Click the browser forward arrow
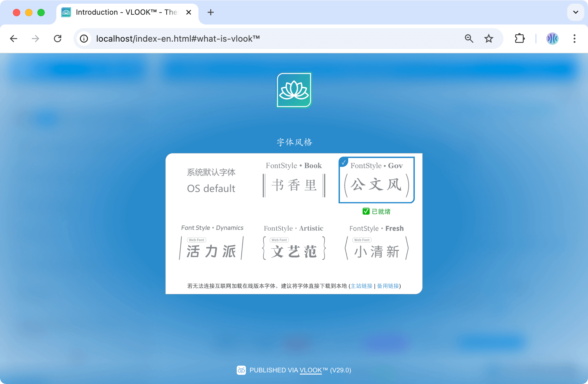The width and height of the screenshot is (588, 384). [x=36, y=39]
